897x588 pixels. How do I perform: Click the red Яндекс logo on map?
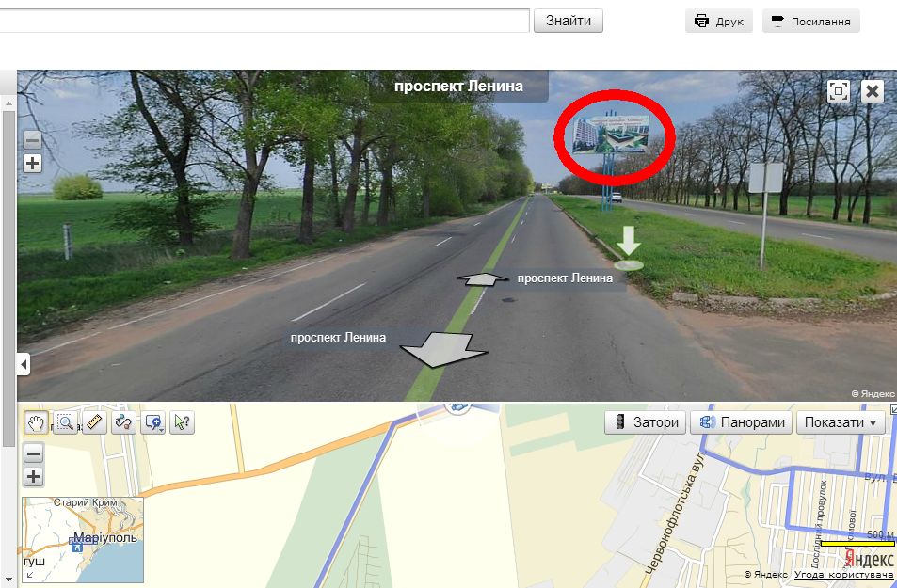pos(869,559)
